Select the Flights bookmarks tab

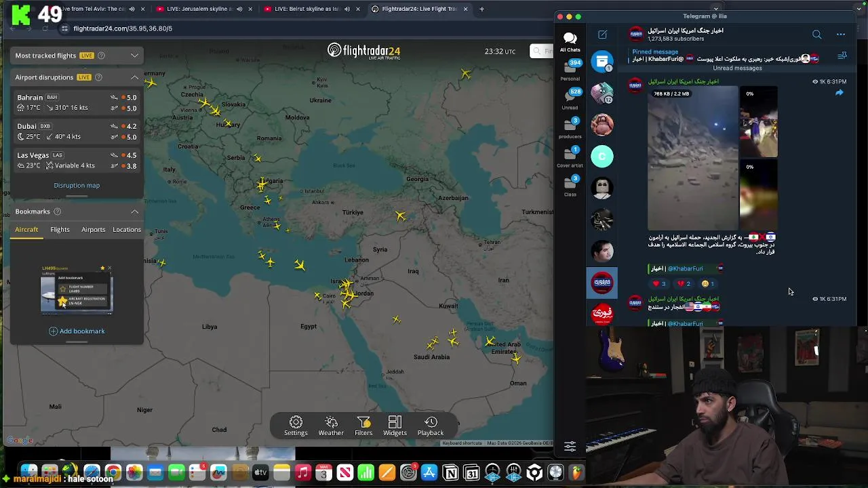tap(60, 230)
